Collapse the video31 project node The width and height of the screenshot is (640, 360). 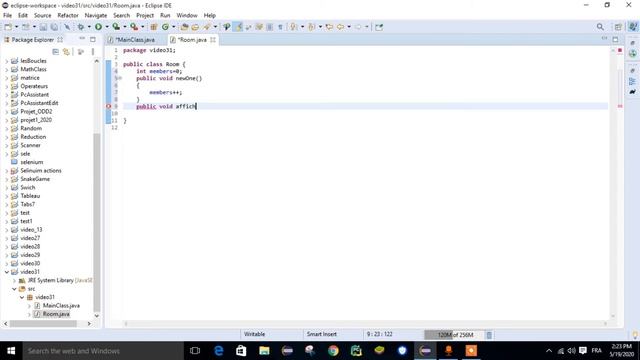tap(7, 272)
